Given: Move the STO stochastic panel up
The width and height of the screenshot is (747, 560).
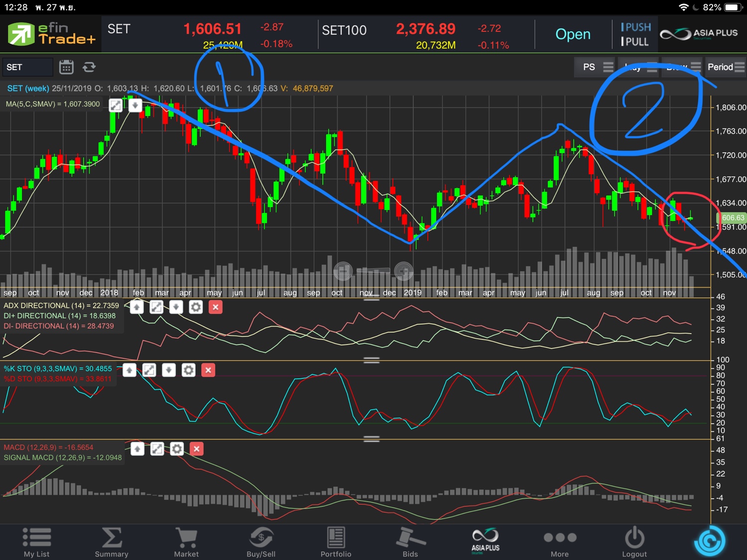Looking at the screenshot, I should [x=129, y=370].
